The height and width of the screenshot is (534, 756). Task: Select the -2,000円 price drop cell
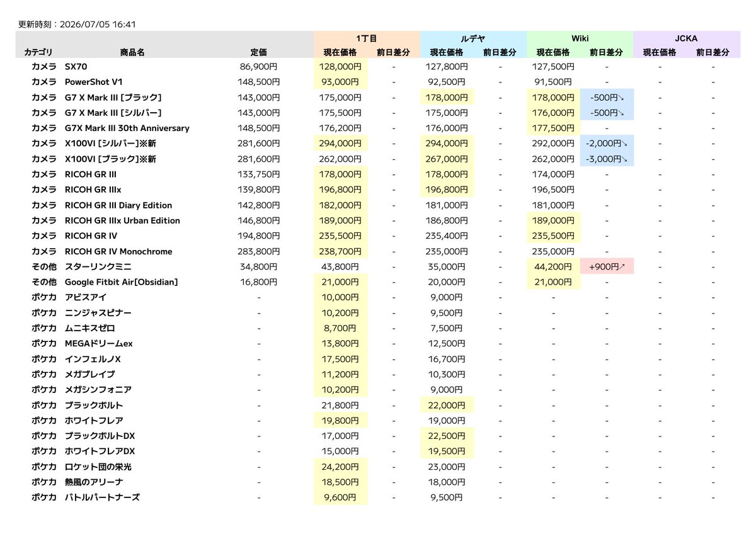click(607, 144)
